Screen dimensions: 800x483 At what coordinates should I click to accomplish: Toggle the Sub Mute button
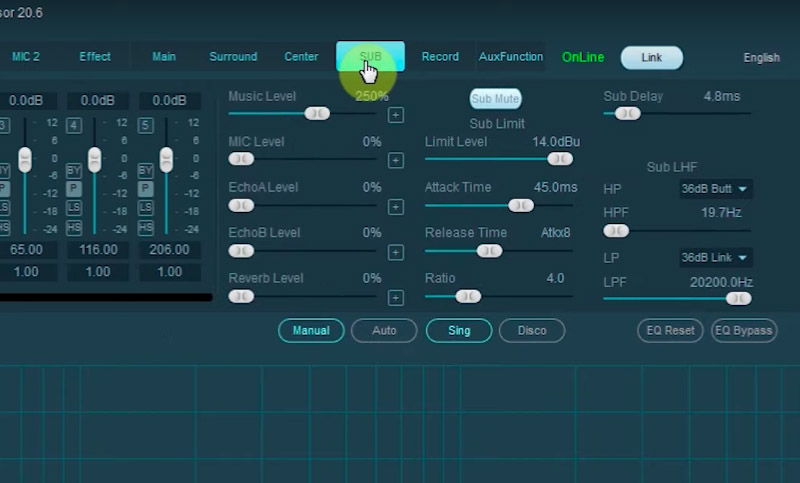click(x=495, y=99)
